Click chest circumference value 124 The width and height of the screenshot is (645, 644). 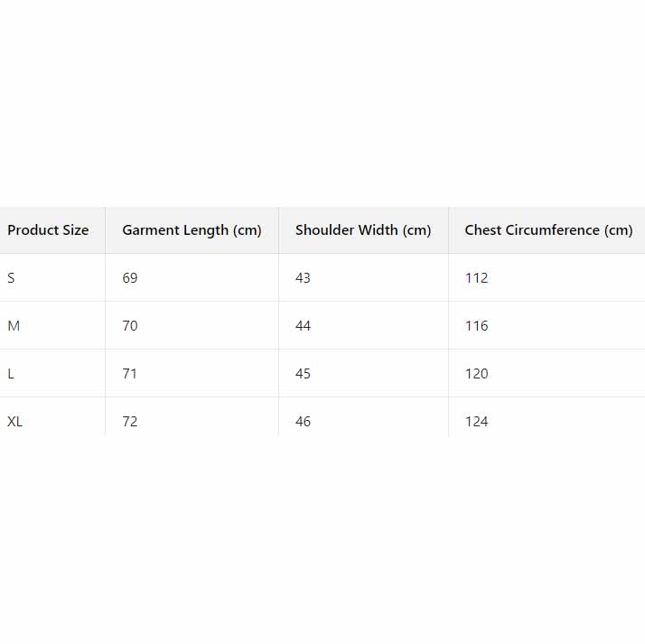coord(476,422)
